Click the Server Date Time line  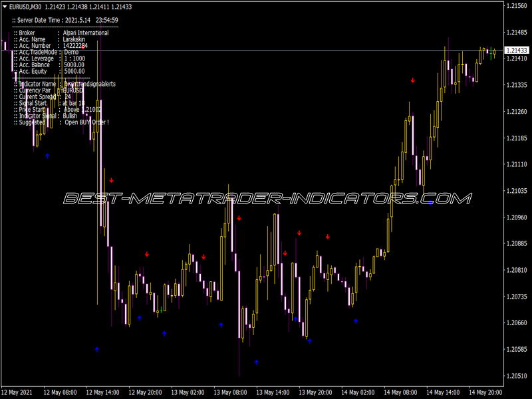point(65,21)
